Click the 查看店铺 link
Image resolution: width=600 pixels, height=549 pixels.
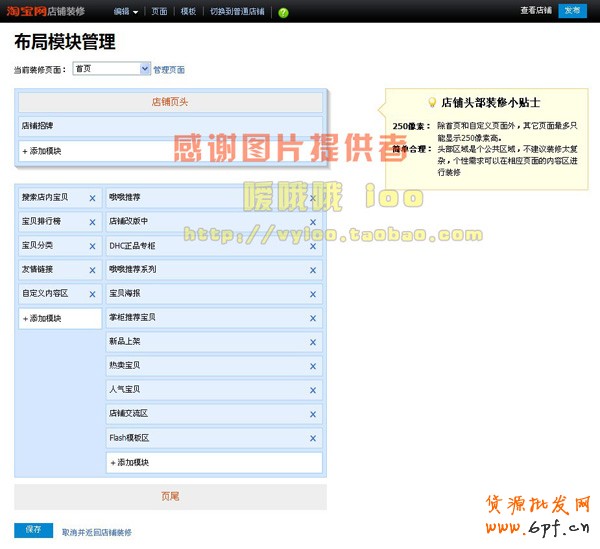click(536, 11)
